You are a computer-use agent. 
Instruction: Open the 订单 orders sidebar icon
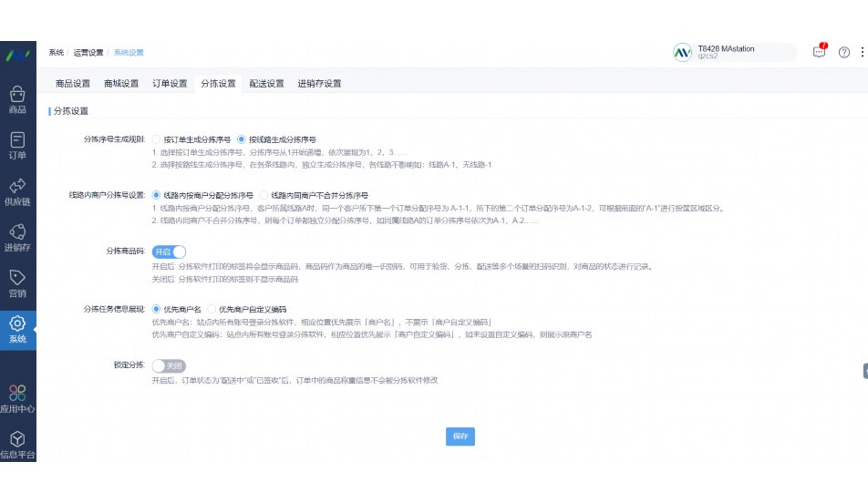coord(17,145)
